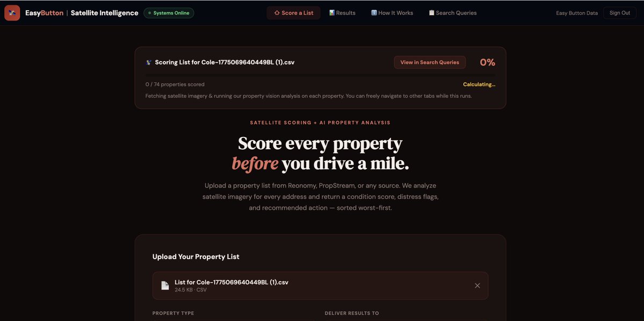Click the Easy Button Data account name
Viewport: 644px width, 321px height.
(577, 13)
